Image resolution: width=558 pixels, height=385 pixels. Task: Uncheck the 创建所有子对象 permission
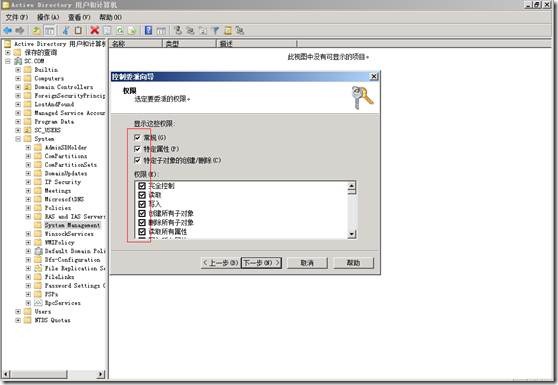click(142, 213)
